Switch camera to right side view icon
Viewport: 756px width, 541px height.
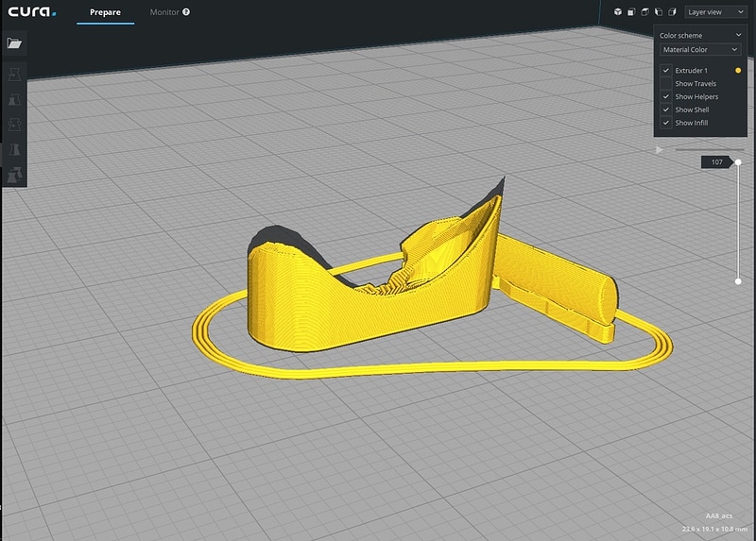pyautogui.click(x=672, y=12)
